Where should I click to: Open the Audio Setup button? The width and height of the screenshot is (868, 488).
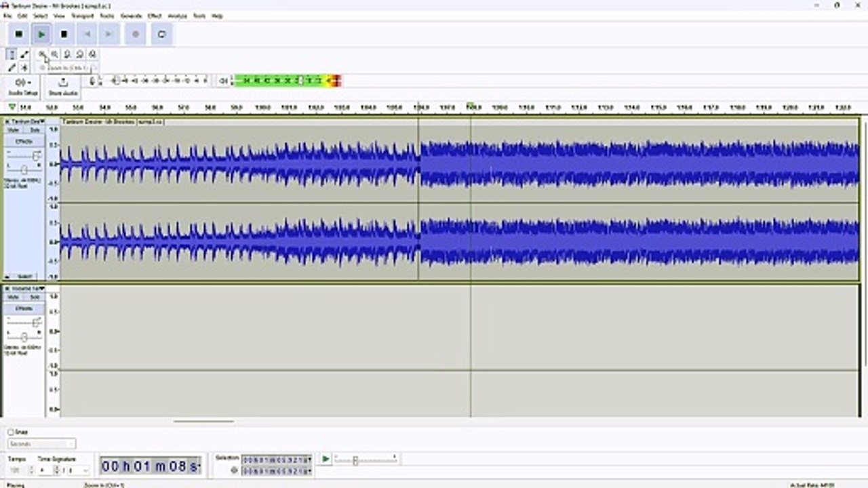coord(23,86)
